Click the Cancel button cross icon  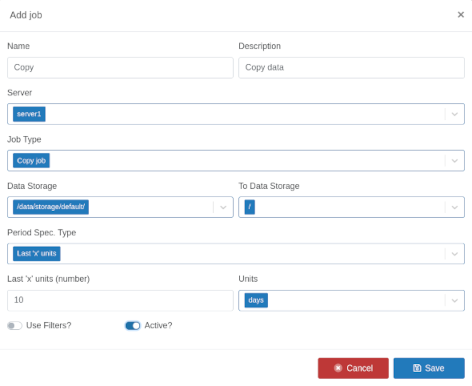click(338, 368)
